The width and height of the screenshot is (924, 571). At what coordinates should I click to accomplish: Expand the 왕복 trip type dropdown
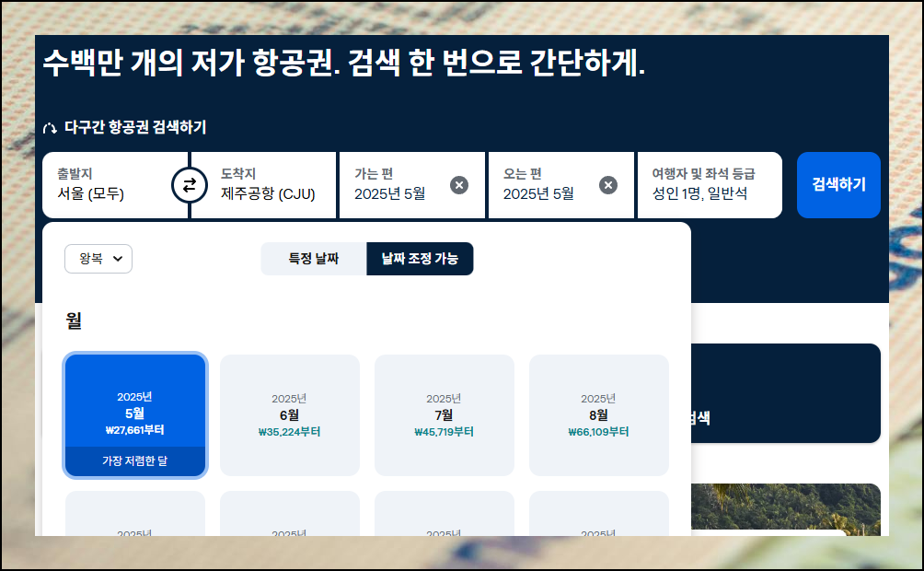pyautogui.click(x=98, y=259)
